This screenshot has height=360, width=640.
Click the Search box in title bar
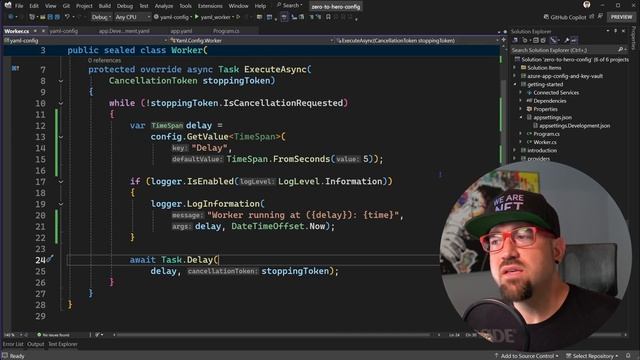[x=290, y=5]
